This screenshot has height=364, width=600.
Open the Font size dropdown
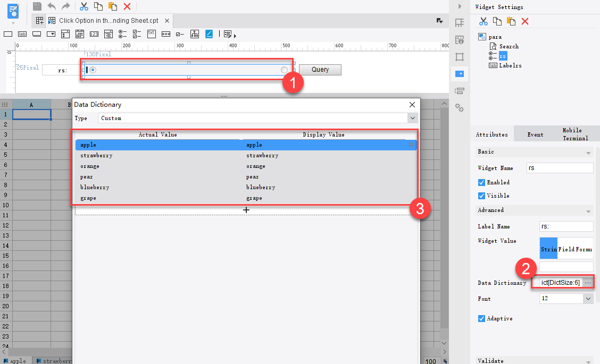click(x=588, y=298)
